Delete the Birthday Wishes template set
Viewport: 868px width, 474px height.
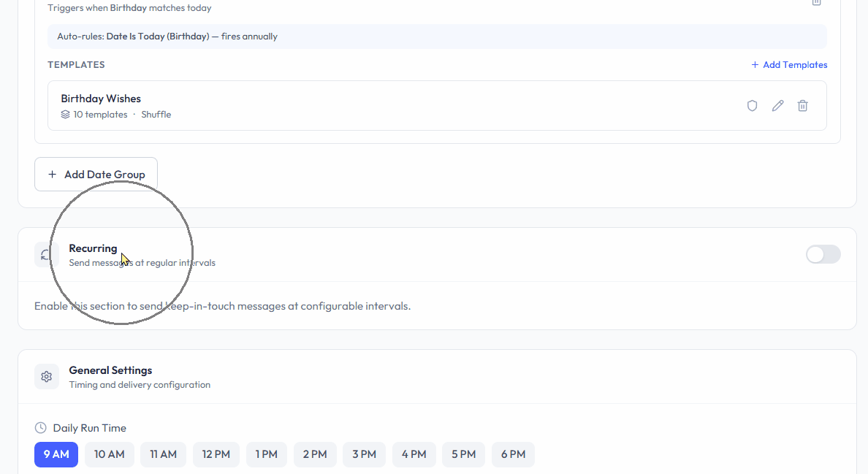click(802, 106)
